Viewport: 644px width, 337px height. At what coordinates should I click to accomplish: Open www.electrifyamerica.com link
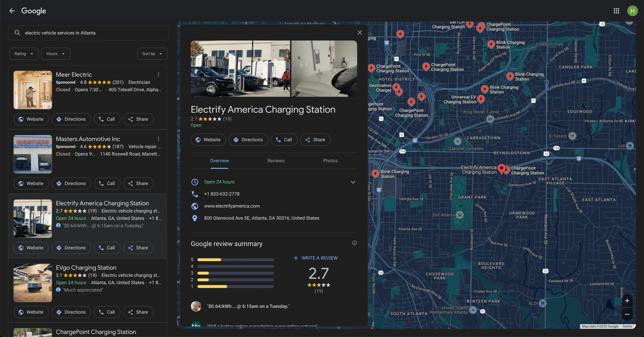(x=232, y=206)
